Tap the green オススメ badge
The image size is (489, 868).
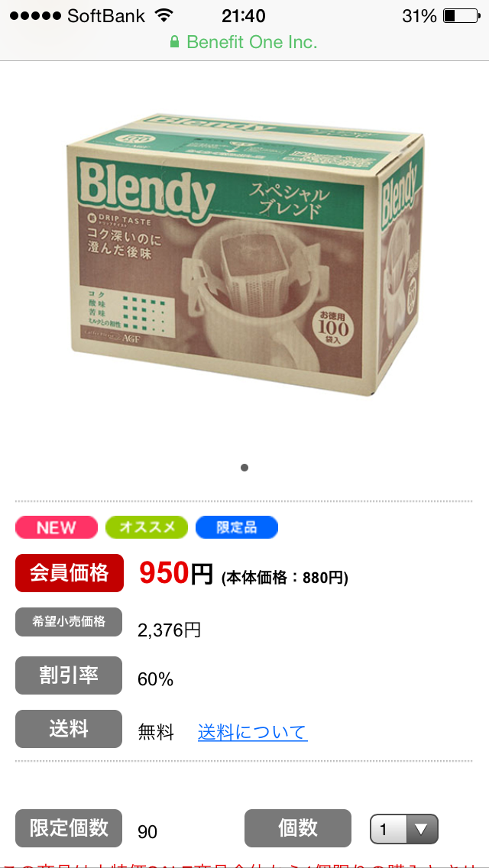[x=147, y=527]
